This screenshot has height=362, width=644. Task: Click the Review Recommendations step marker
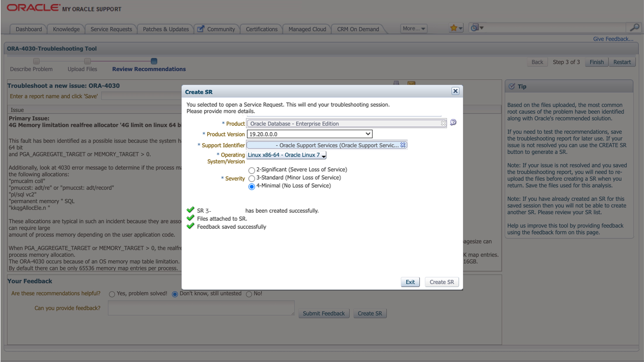click(154, 61)
